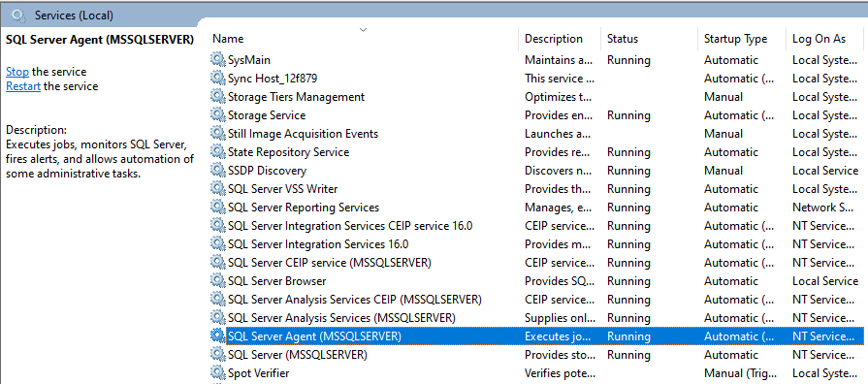This screenshot has height=384, width=868.
Task: Click 'Verifies pote...' description of Spot Verifier
Action: click(560, 373)
